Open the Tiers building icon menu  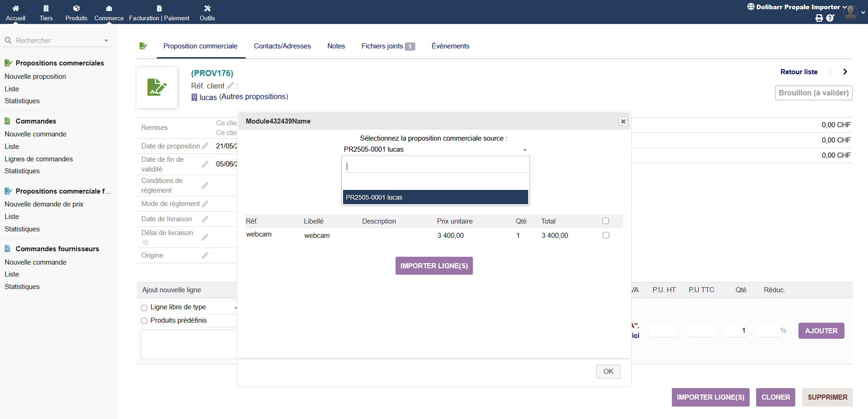46,8
